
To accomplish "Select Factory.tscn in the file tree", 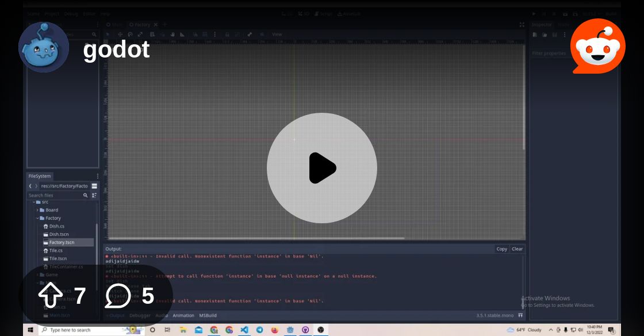I will pos(62,242).
